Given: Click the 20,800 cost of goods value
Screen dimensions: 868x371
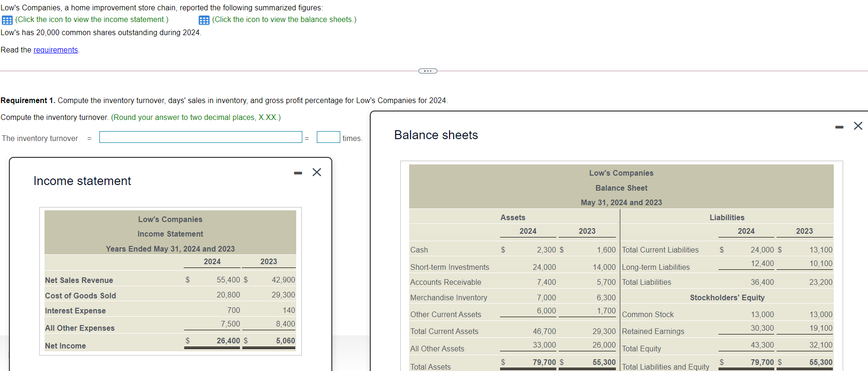Looking at the screenshot, I should click(228, 295).
